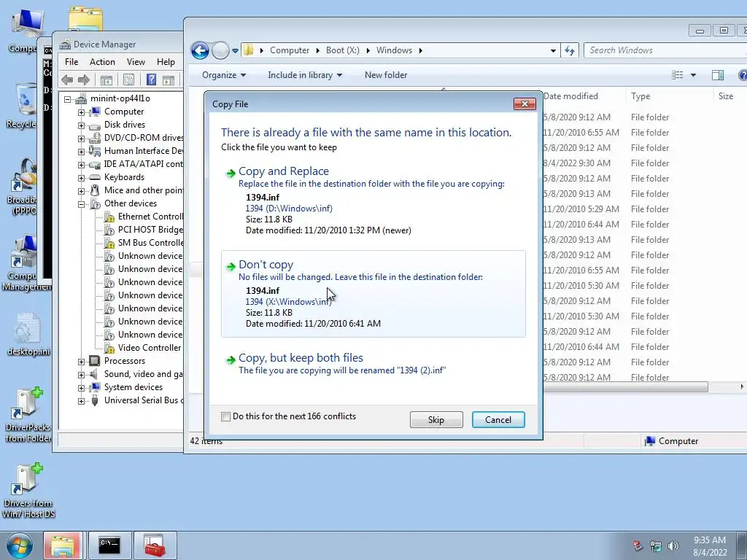Open the Include in library dropdown

305,75
